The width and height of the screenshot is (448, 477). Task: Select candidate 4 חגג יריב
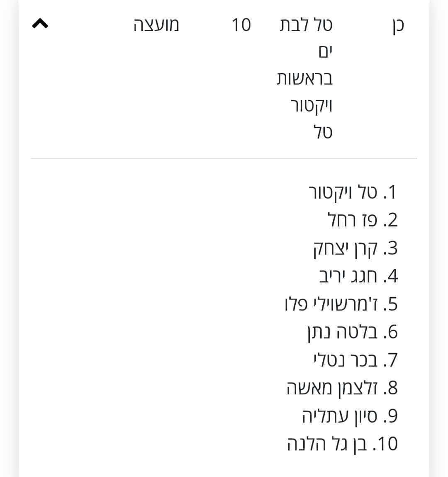point(358,276)
